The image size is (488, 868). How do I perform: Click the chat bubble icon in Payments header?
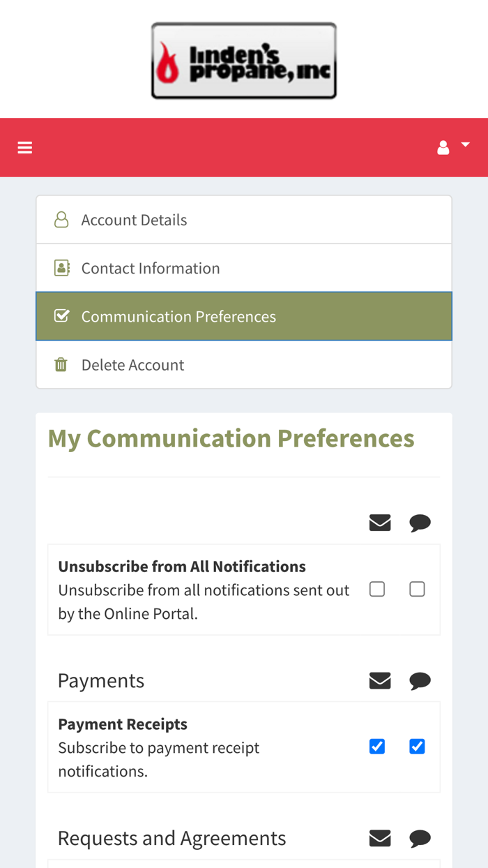(420, 680)
